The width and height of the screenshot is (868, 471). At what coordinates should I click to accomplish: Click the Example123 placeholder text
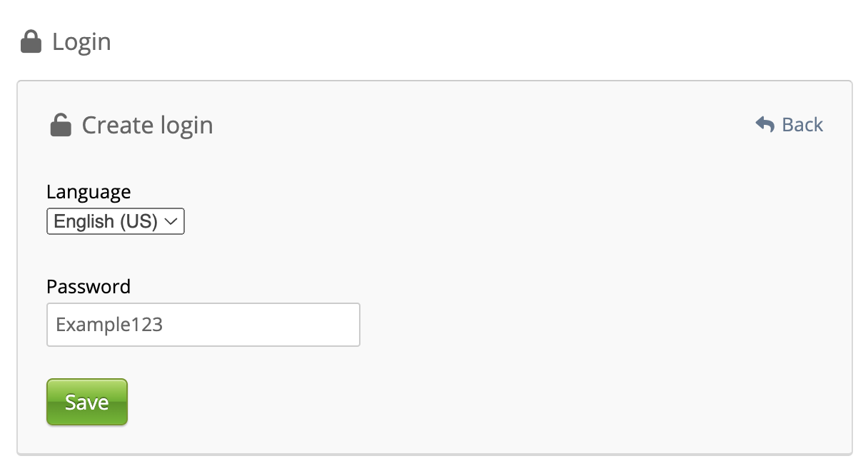tap(110, 325)
